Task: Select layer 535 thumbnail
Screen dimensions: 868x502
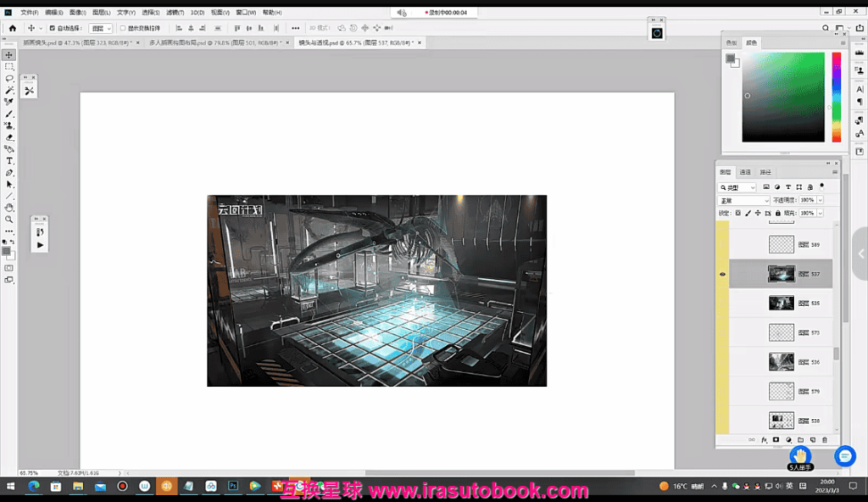Action: coord(781,303)
